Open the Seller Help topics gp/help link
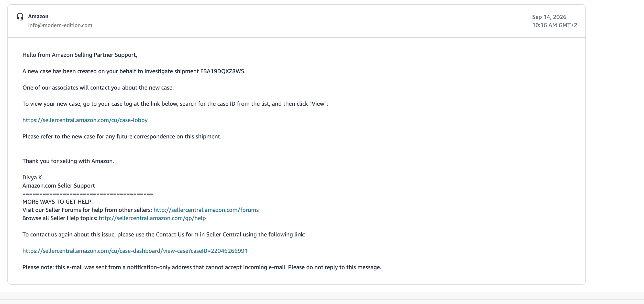This screenshot has width=644, height=304. point(152,218)
